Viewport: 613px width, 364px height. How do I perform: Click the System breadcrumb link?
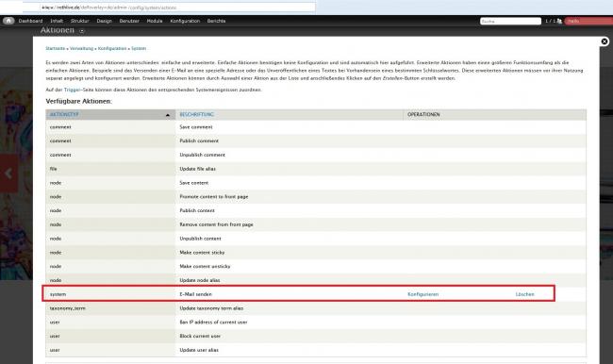click(x=139, y=48)
